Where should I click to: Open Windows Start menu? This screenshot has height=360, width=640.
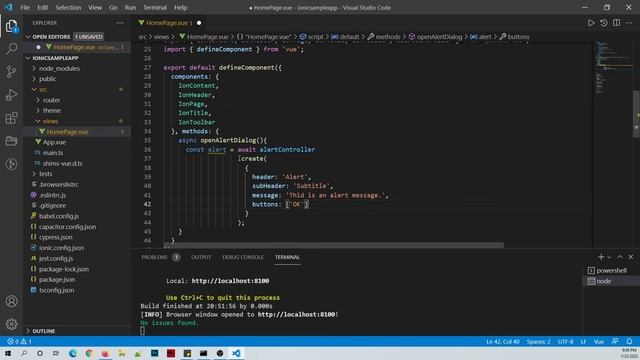coord(8,353)
